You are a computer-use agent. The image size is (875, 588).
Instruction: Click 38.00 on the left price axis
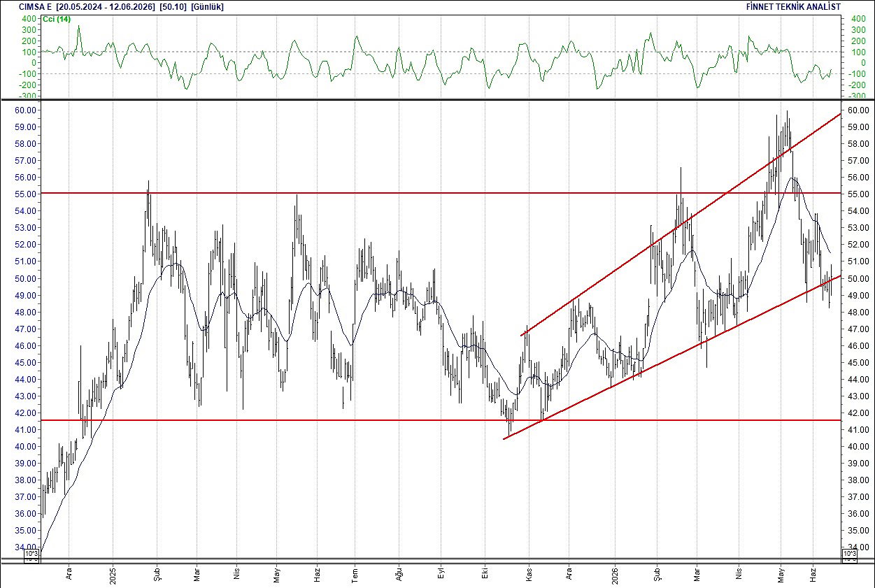pyautogui.click(x=27, y=480)
